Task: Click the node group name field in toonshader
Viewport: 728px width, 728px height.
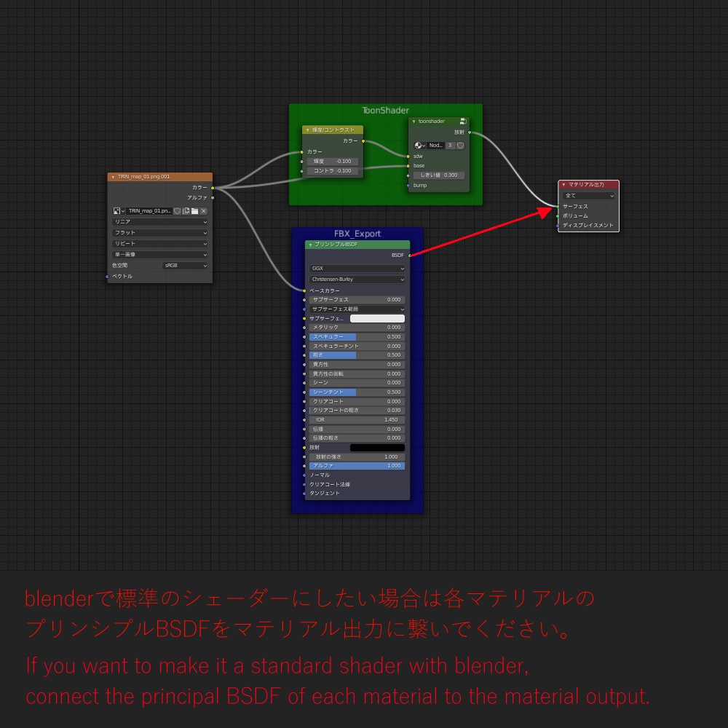Action: coord(435,146)
